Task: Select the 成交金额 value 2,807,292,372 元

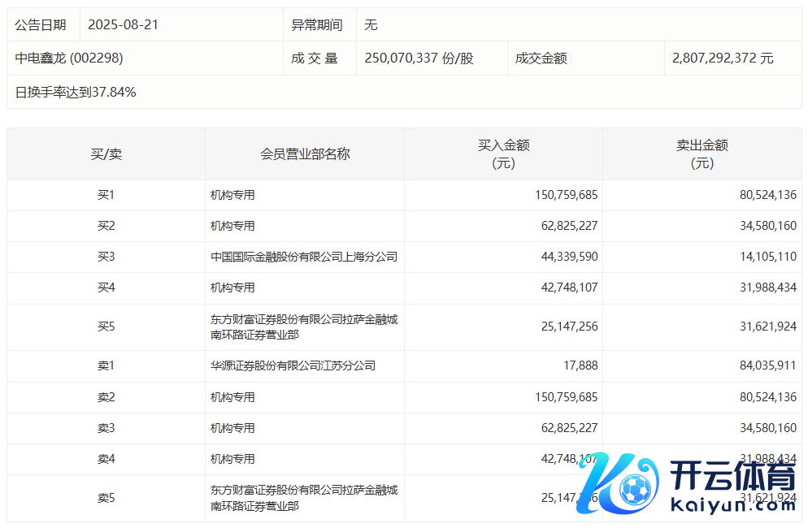Action: pos(723,58)
